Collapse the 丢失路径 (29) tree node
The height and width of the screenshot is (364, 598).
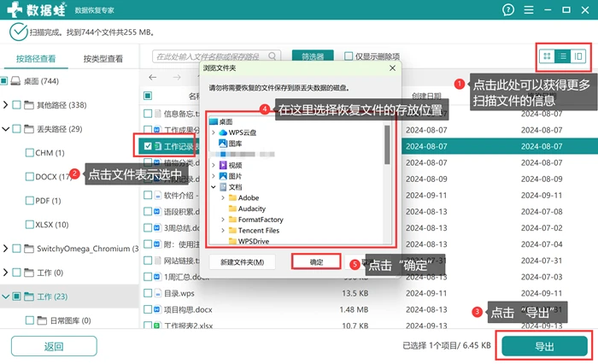[x=5, y=129]
